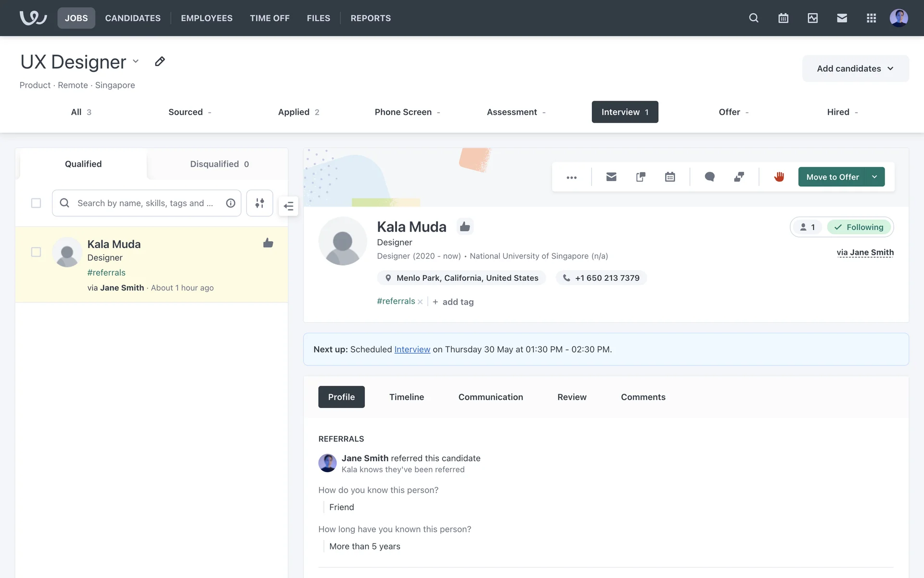Open the comment bubble icon in the toolbar
Viewport: 924px width, 578px height.
tap(709, 177)
